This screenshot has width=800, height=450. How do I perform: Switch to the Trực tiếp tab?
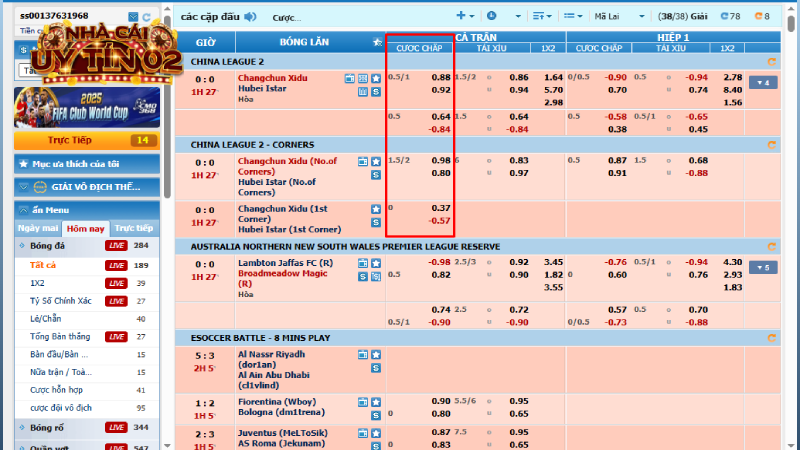click(x=133, y=228)
